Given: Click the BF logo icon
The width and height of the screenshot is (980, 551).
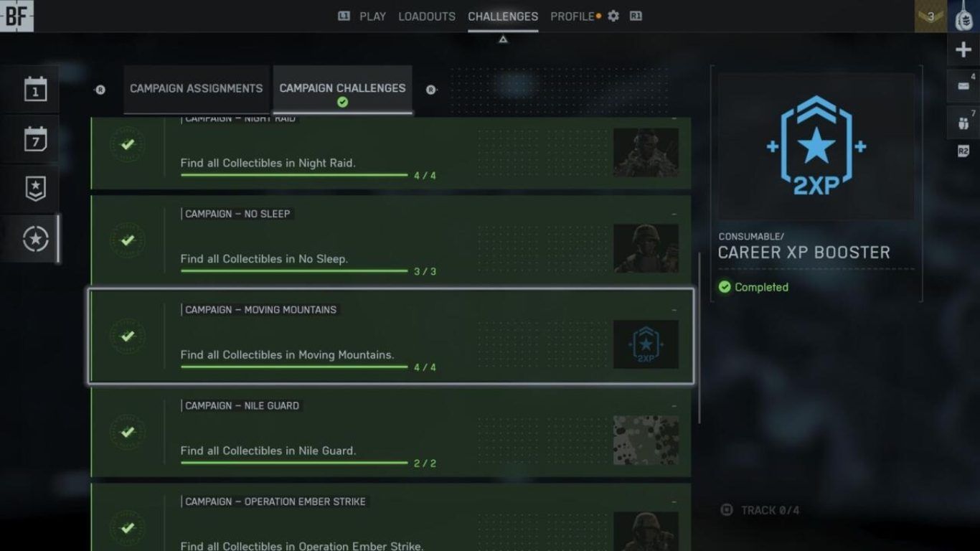Looking at the screenshot, I should (17, 16).
